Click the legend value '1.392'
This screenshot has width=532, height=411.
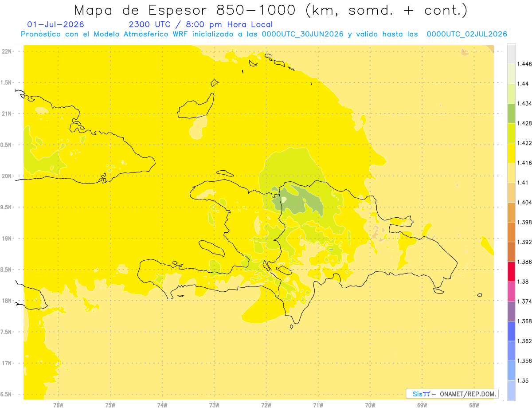pos(524,242)
